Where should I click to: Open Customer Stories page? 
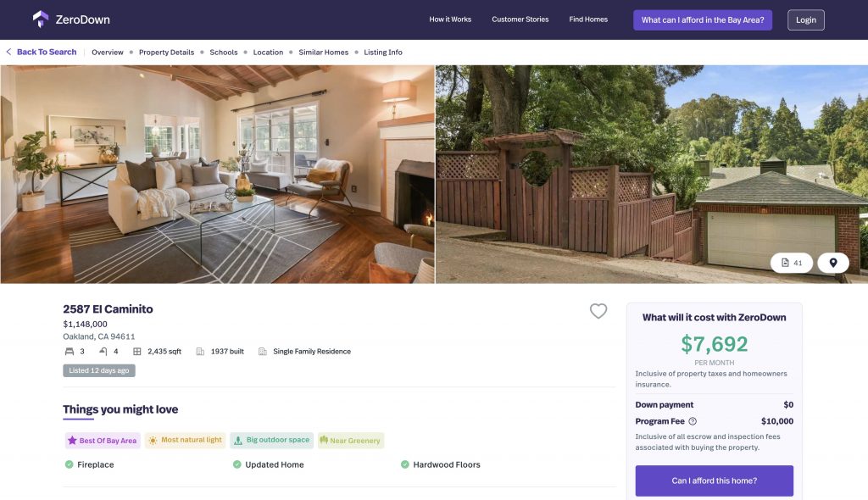(x=520, y=19)
